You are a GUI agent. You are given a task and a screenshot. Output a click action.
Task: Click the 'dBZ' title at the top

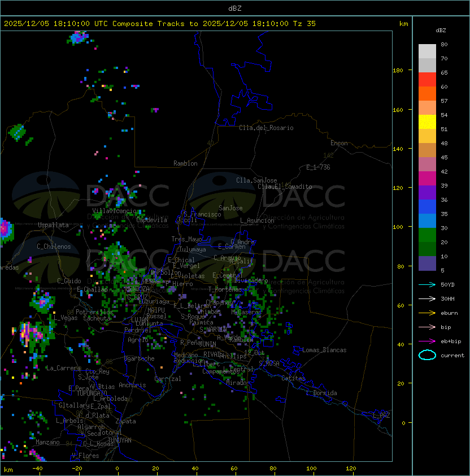[235, 8]
